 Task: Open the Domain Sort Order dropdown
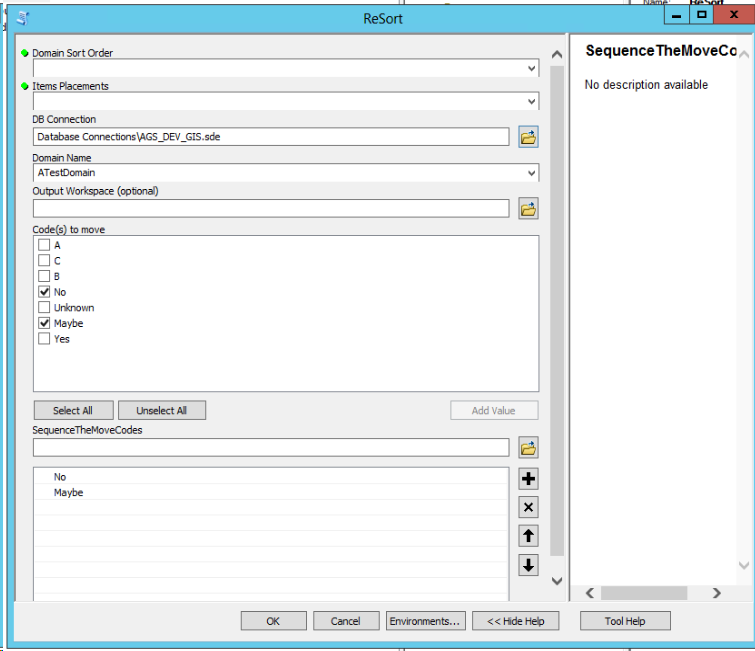tap(531, 68)
